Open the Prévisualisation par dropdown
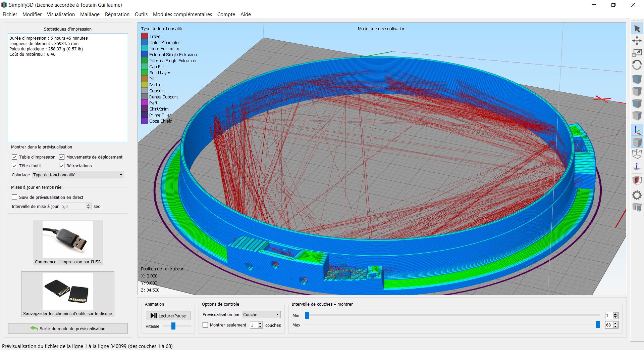 [x=261, y=314]
